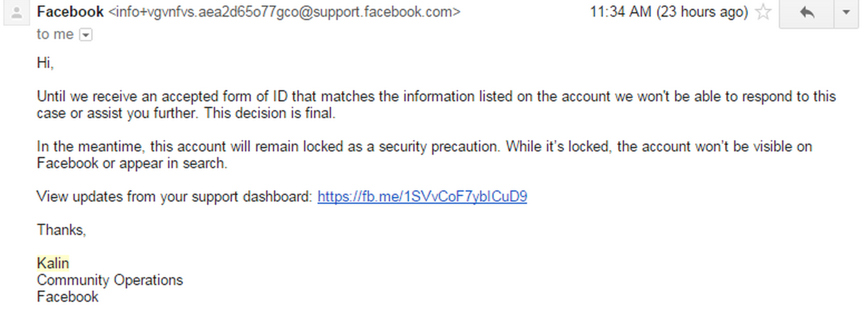
Task: Click the "to me" recipient text
Action: coord(55,35)
